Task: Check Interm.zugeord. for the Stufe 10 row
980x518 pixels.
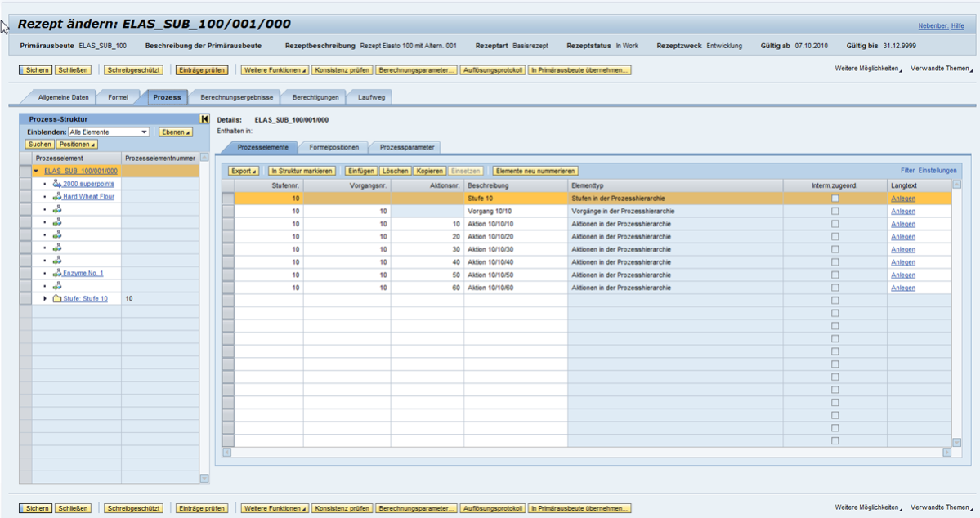Action: 835,198
